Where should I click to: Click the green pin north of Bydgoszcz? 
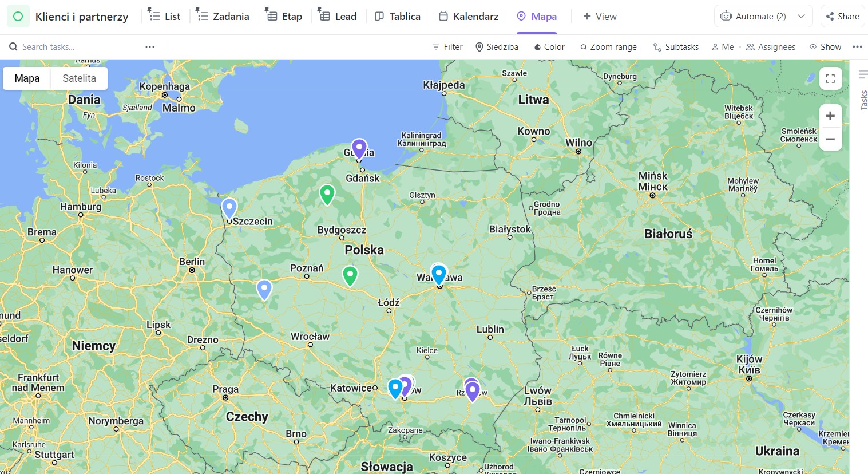pyautogui.click(x=327, y=195)
